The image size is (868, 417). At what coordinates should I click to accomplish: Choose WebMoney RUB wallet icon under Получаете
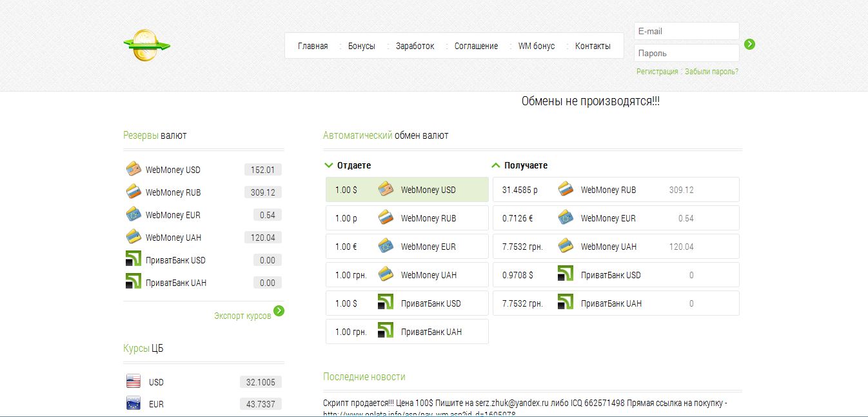coord(566,189)
